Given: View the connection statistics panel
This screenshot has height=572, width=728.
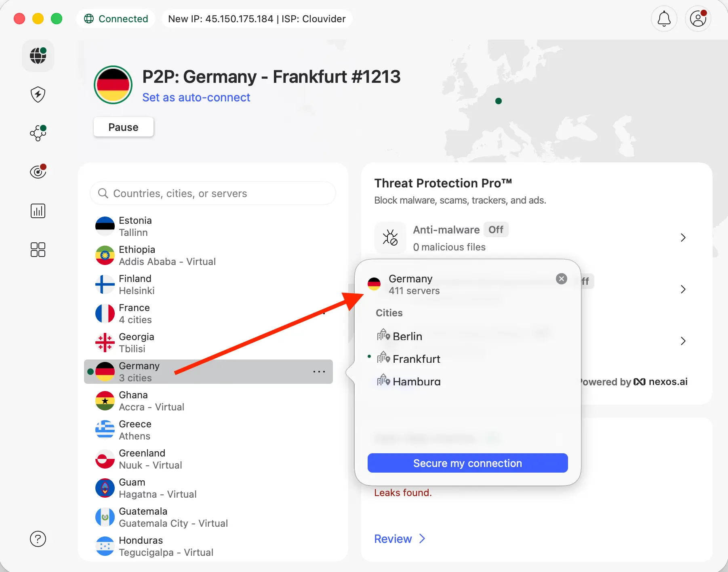Looking at the screenshot, I should point(38,210).
